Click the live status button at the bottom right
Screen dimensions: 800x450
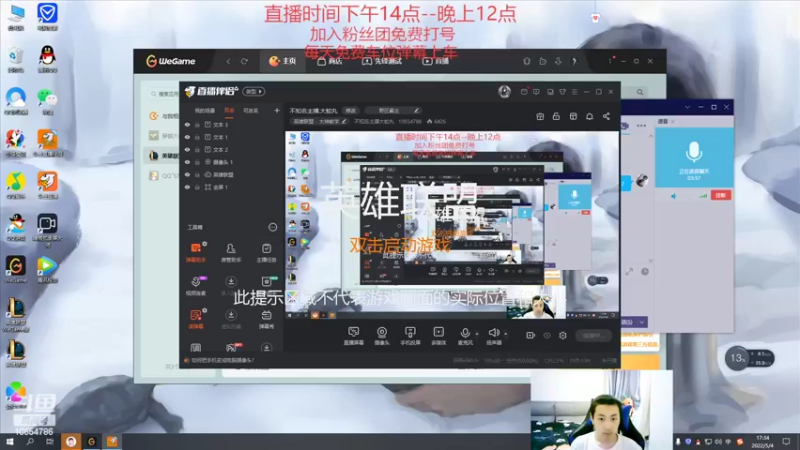tap(593, 336)
